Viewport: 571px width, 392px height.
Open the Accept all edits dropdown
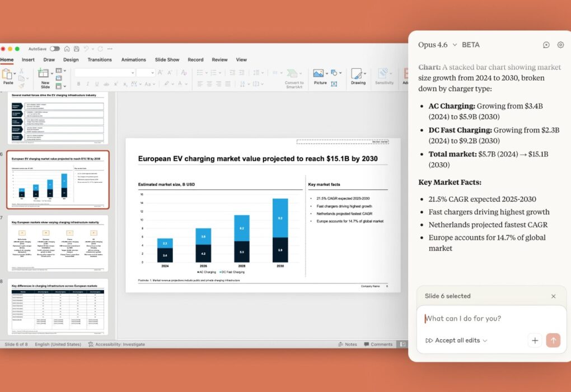click(x=456, y=340)
